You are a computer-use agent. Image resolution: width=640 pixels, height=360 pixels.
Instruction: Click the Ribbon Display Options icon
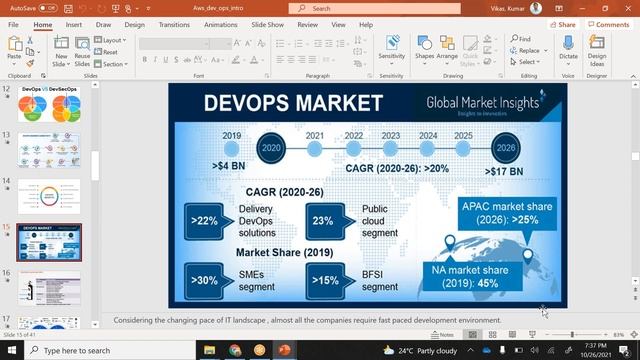[x=559, y=8]
